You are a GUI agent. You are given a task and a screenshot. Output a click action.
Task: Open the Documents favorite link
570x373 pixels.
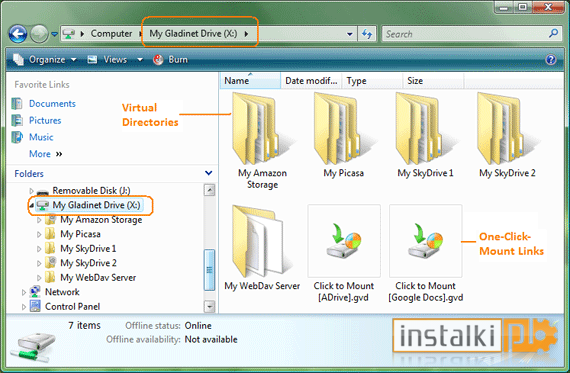click(x=52, y=104)
